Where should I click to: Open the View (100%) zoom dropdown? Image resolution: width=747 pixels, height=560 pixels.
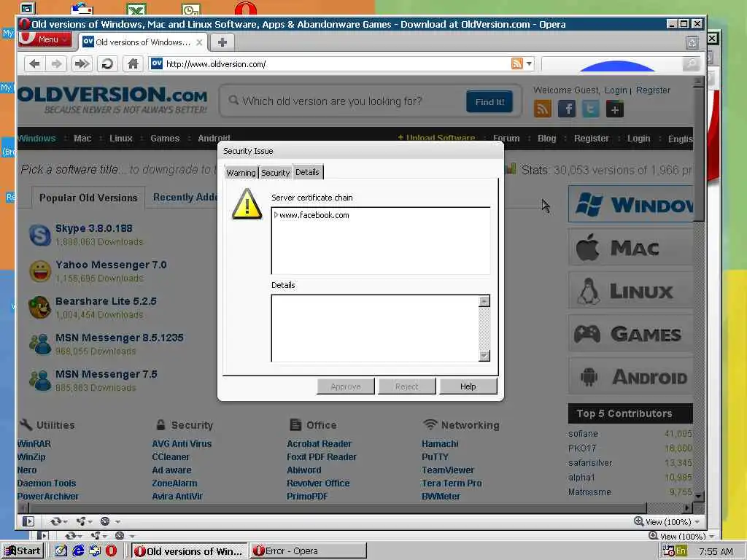coord(668,522)
